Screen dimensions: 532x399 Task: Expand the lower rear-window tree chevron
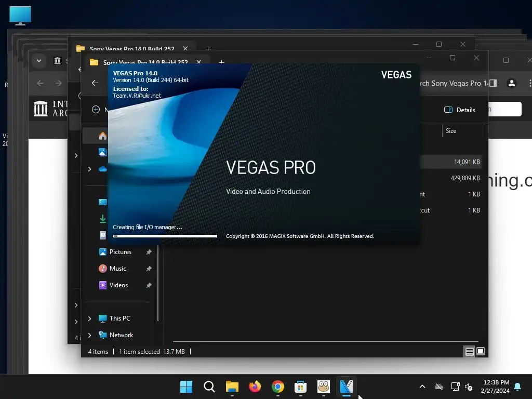pos(76,322)
